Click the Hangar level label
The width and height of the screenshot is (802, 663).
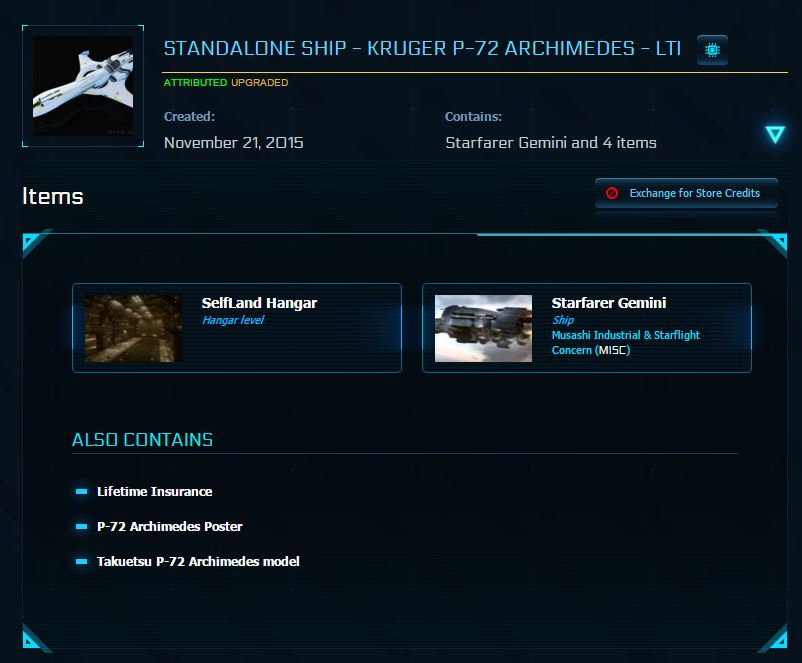pos(233,320)
